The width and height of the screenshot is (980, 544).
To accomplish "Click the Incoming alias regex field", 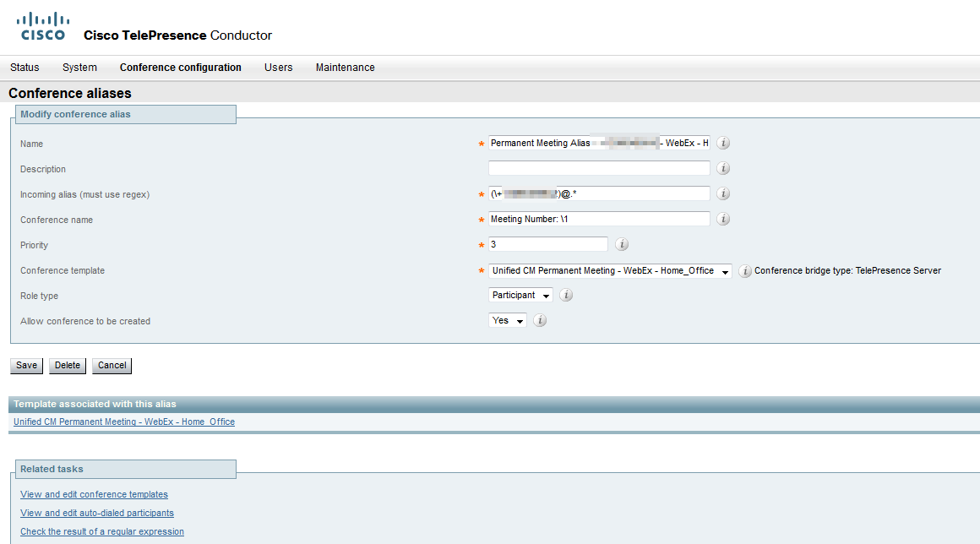I will pos(599,193).
